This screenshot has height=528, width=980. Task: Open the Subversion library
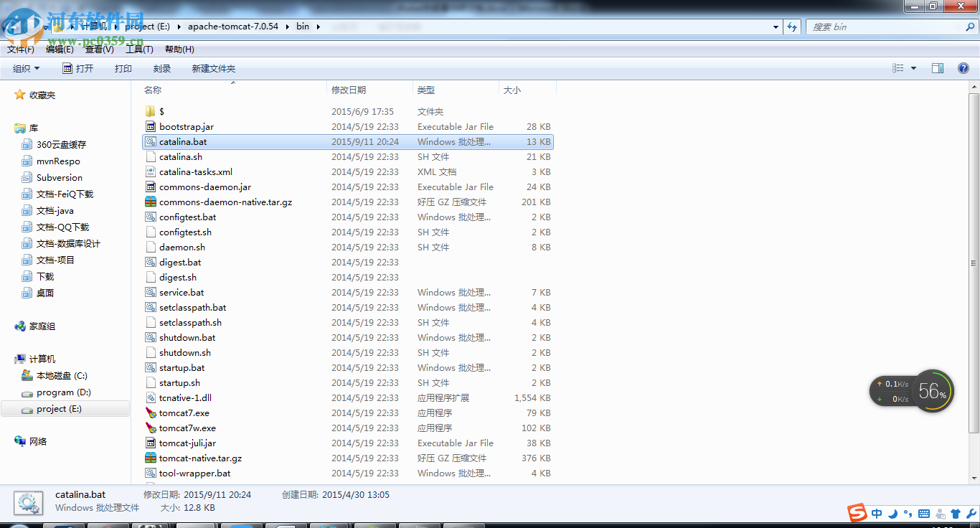point(60,177)
